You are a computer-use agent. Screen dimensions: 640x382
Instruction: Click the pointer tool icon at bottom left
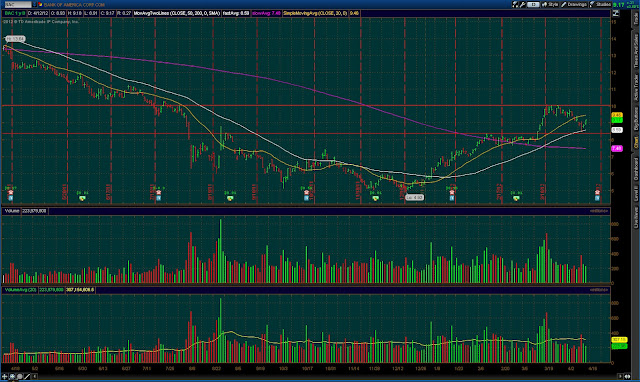pos(12,376)
